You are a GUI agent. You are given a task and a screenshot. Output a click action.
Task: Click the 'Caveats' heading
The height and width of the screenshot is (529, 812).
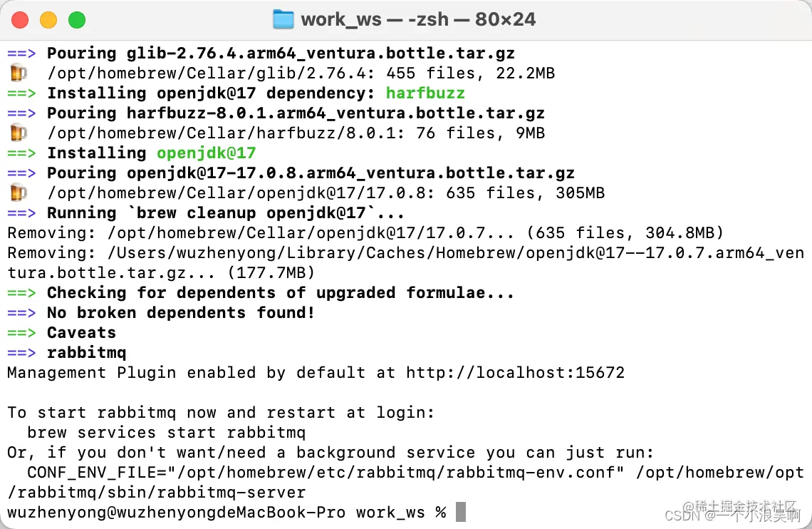pos(81,333)
